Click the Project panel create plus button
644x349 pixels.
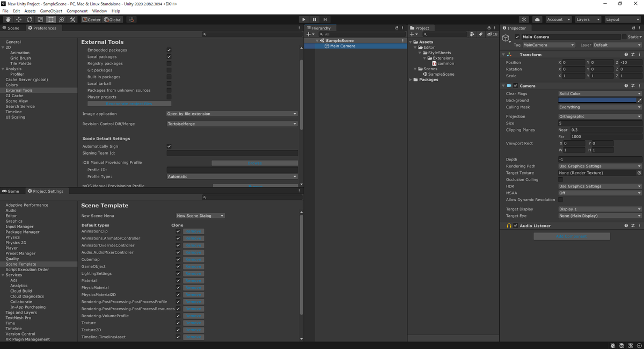413,34
